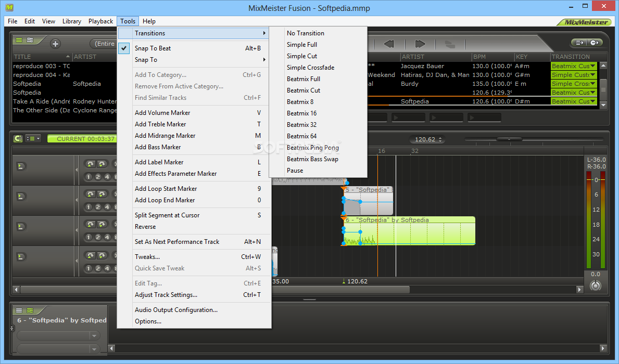Image resolution: width=619 pixels, height=364 pixels.
Task: Click timeline horizontal scrollbar right arrow
Action: [579, 290]
